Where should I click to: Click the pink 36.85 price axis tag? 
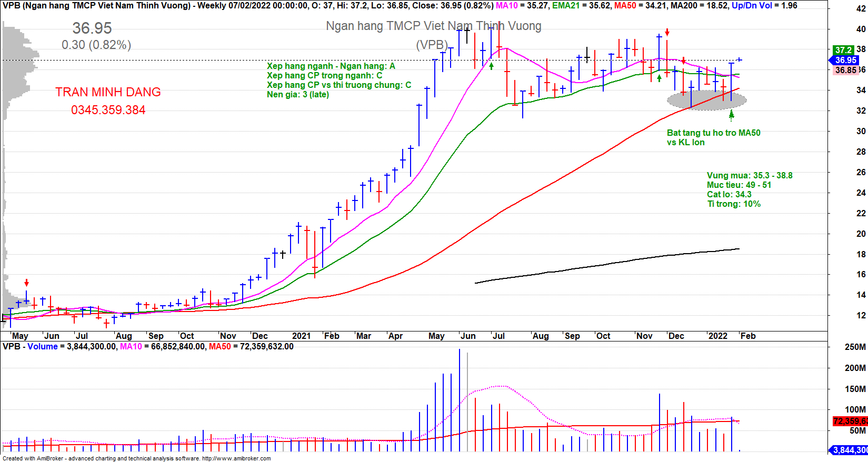(846, 70)
